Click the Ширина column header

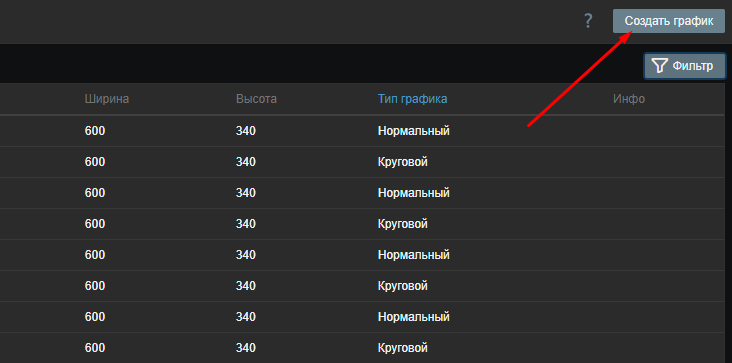point(107,99)
